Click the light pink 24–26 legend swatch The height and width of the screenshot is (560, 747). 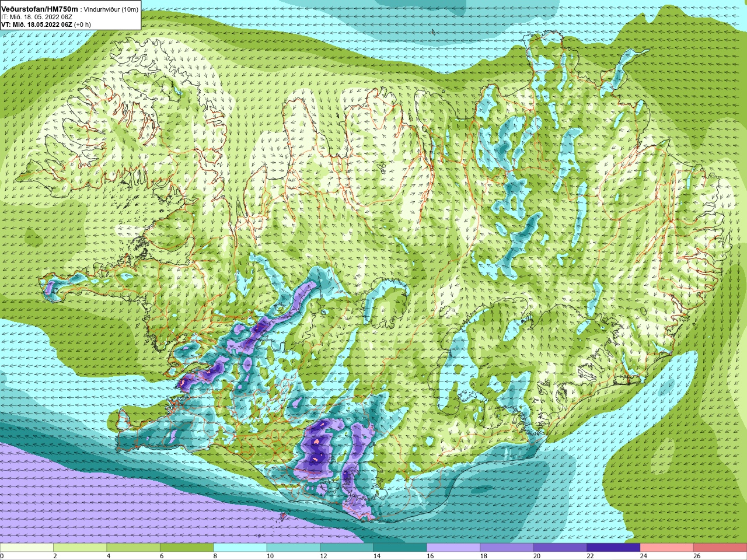pyautogui.click(x=667, y=548)
